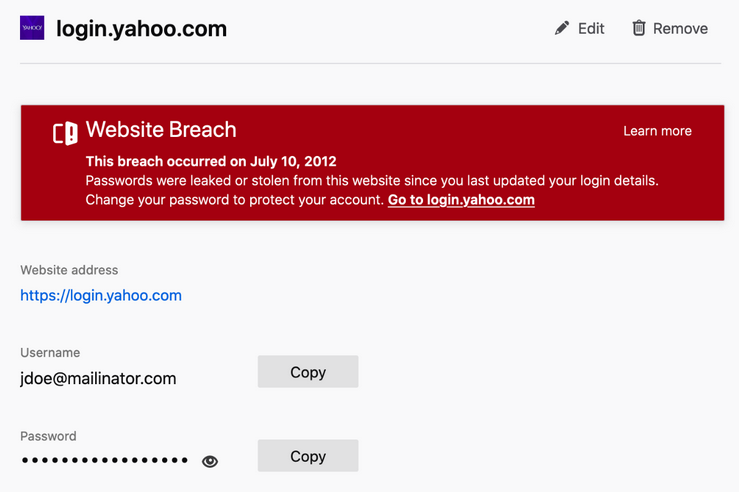Click the Password field label

pyautogui.click(x=48, y=436)
